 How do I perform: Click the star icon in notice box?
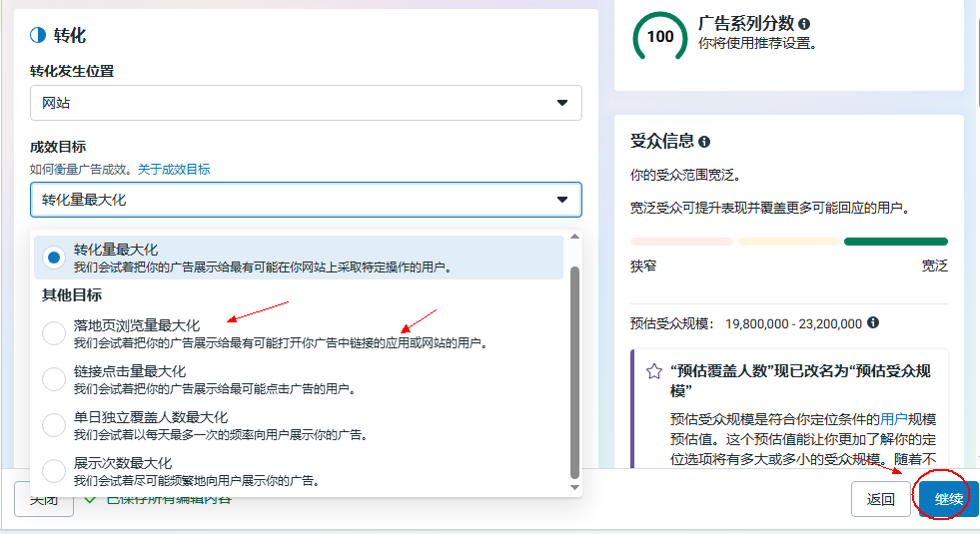pos(654,371)
